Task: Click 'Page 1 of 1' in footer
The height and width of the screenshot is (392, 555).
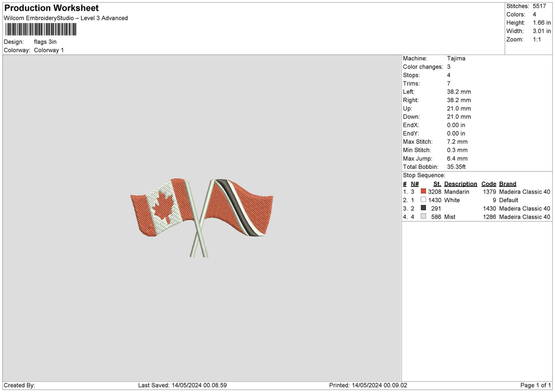Action: click(536, 385)
